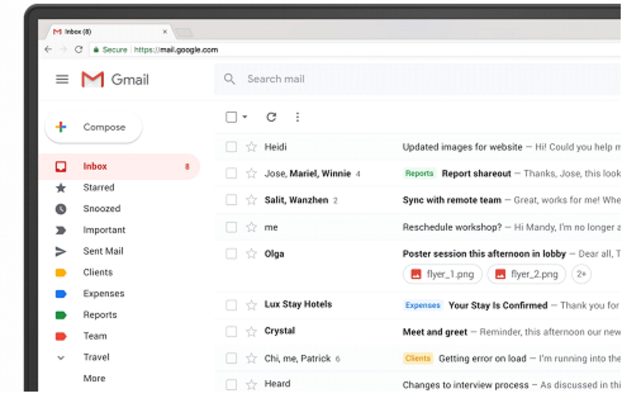This screenshot has width=640, height=403.
Task: Star the email from Heidi
Action: tap(251, 147)
